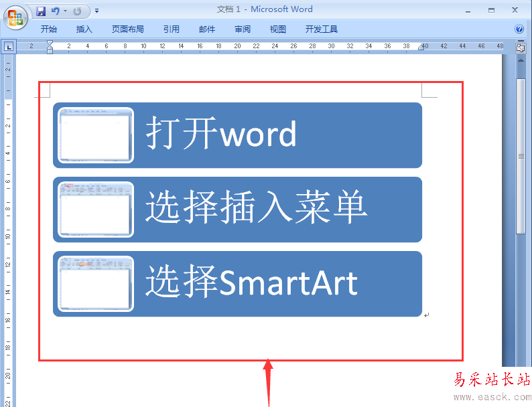Image resolution: width=532 pixels, height=407 pixels.
Task: Select the 打开word SmartArt text
Action: click(221, 134)
